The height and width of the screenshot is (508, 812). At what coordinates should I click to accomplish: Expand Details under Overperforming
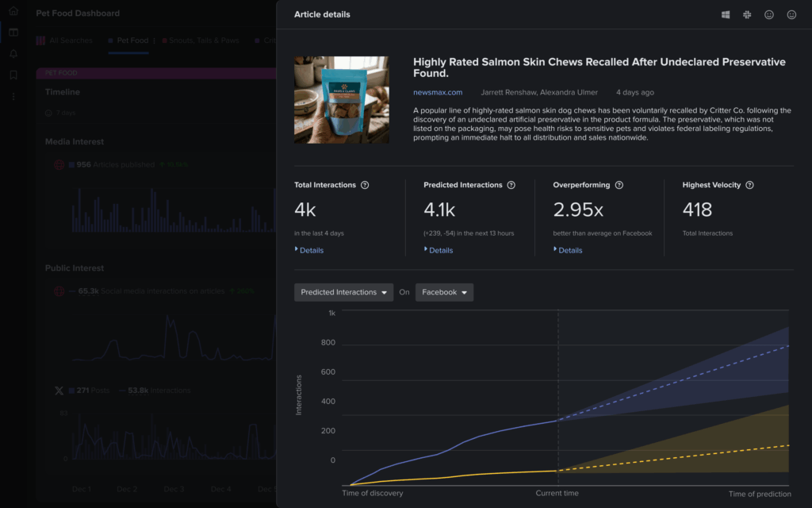tap(568, 250)
